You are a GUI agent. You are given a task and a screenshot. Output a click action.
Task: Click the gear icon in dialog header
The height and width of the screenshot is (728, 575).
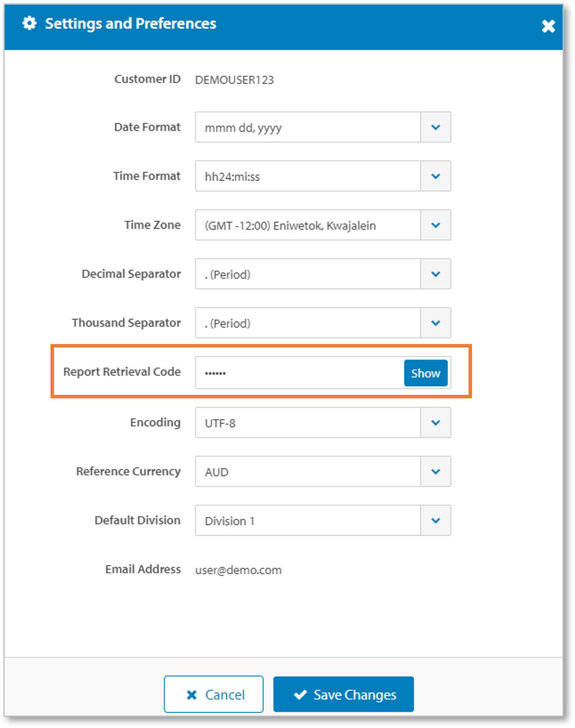(x=30, y=23)
